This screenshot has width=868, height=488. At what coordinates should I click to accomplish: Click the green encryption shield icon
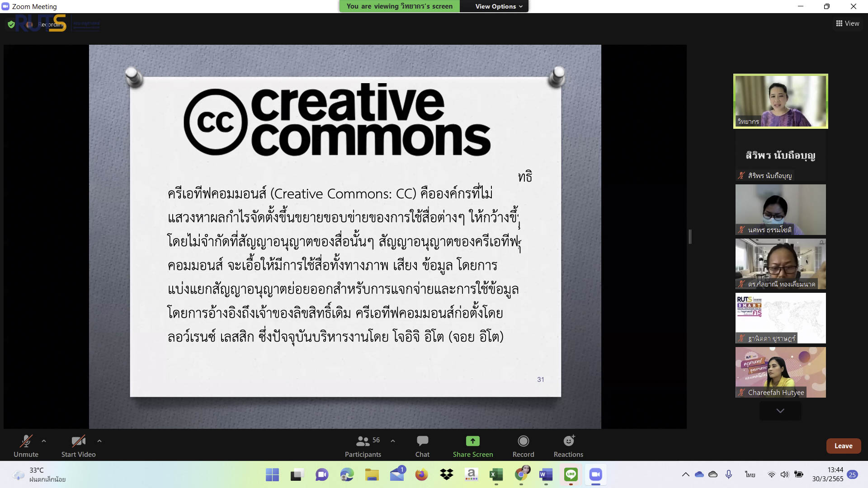[x=11, y=24]
